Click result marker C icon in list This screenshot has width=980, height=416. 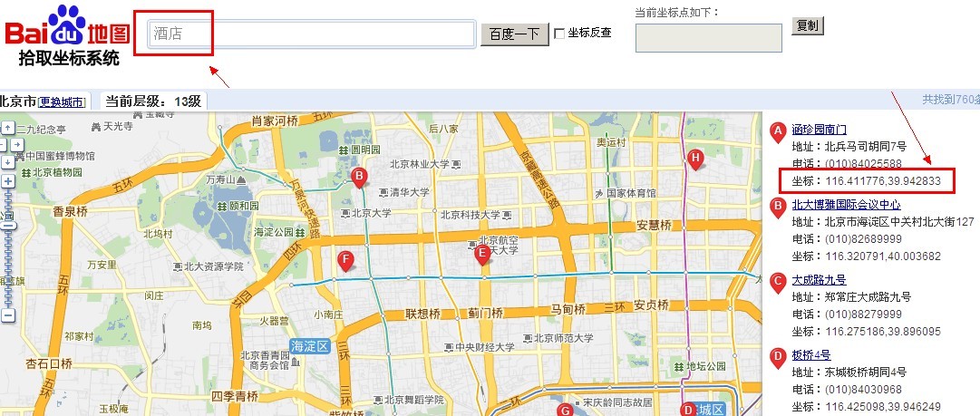click(x=777, y=282)
